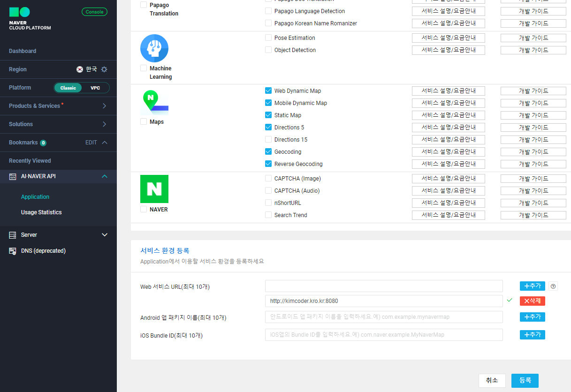Click the Machine Learning brain icon
The image size is (571, 392).
[x=154, y=48]
